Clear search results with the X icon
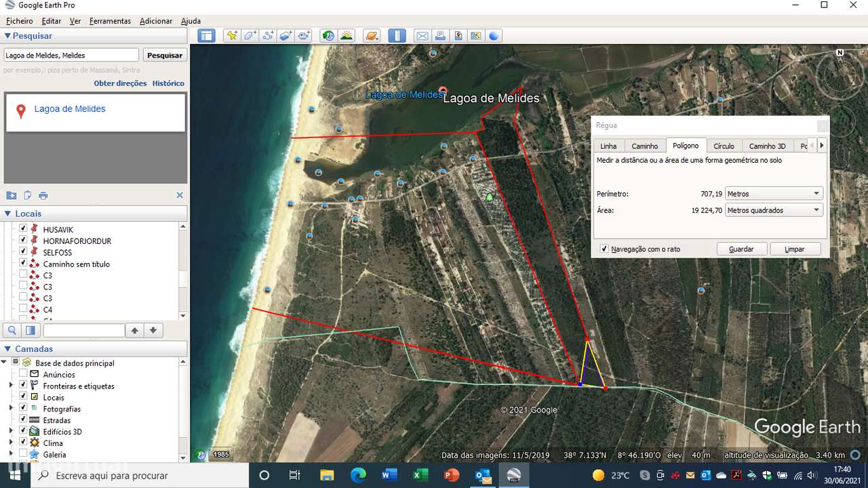 click(x=180, y=195)
